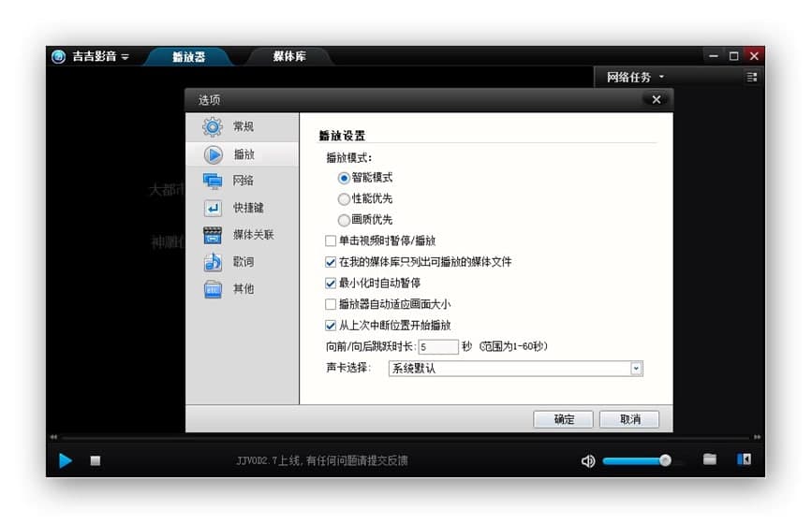Open the 媒体关联 settings category
The width and height of the screenshot is (812, 524).
pos(242,235)
